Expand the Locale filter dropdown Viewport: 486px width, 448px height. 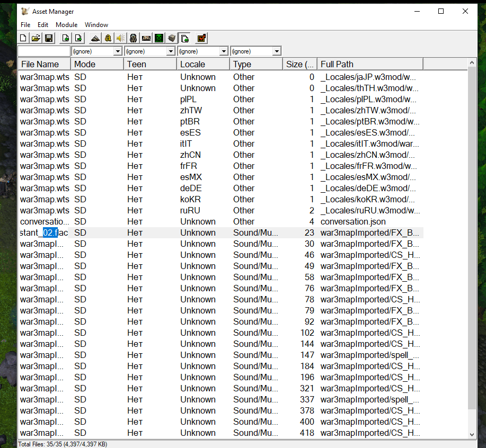(224, 51)
